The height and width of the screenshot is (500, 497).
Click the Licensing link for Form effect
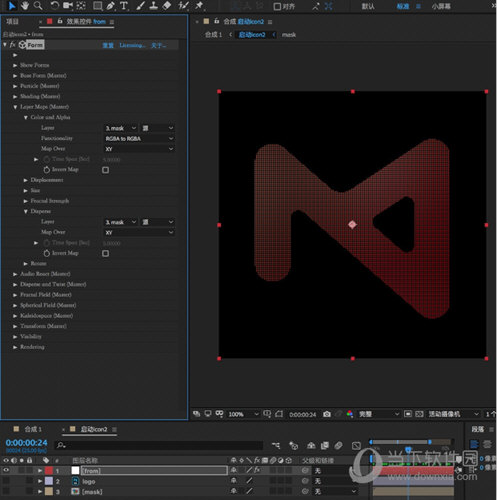click(132, 45)
